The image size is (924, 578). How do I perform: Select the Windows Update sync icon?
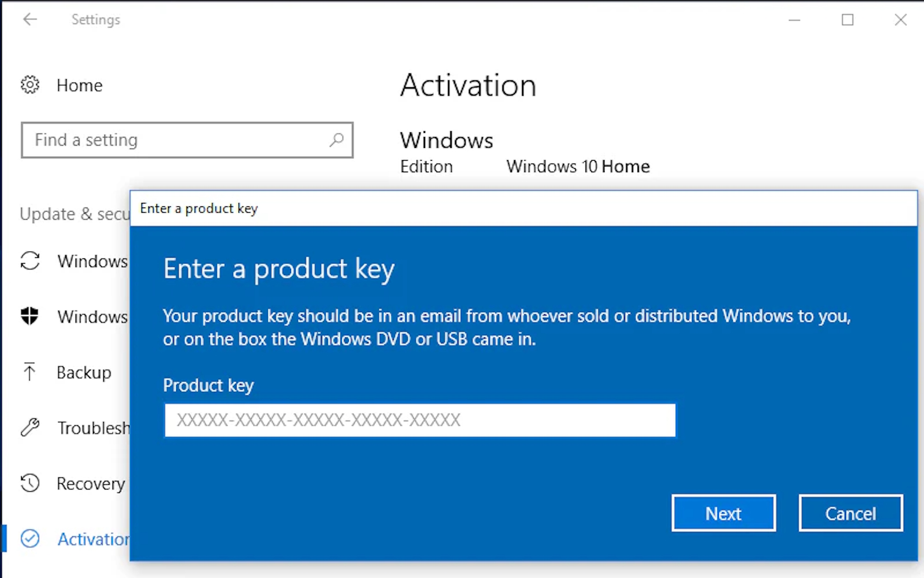point(30,261)
